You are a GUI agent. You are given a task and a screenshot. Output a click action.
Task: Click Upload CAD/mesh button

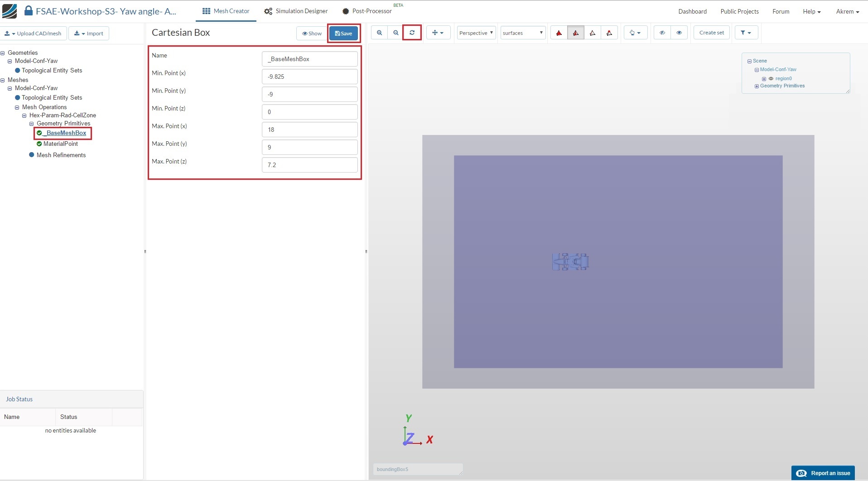tap(34, 34)
